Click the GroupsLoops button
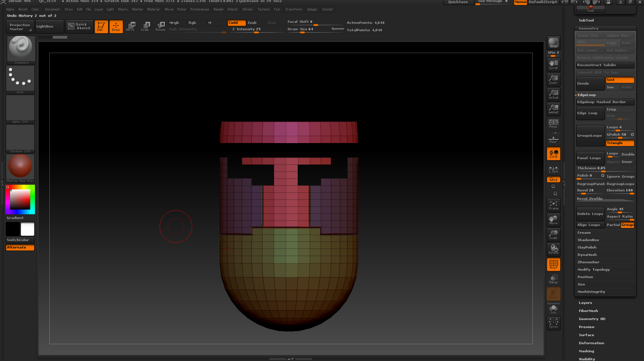This screenshot has height=361, width=644. point(590,136)
